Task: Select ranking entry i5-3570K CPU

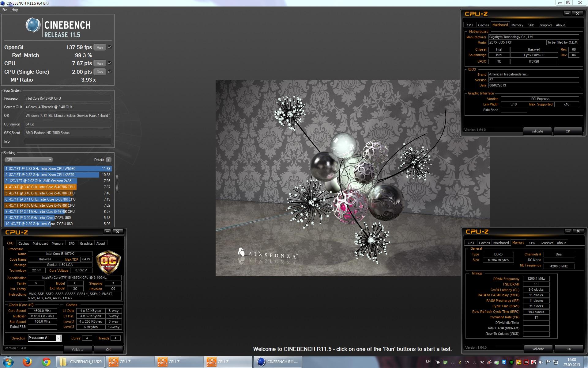Action: coord(58,199)
